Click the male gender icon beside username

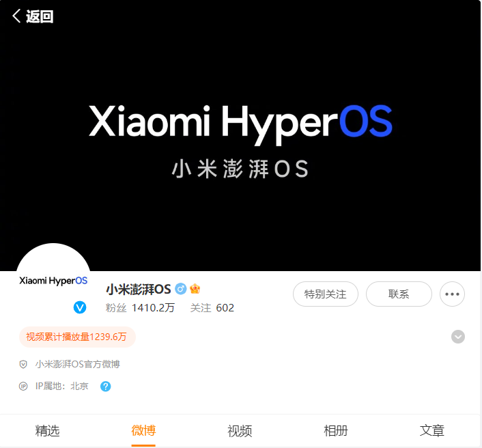pyautogui.click(x=181, y=289)
